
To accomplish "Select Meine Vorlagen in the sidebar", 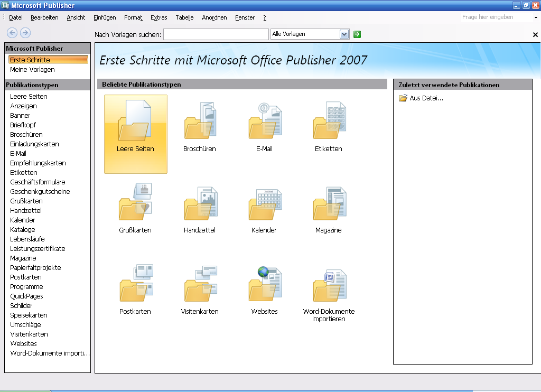I will [32, 69].
